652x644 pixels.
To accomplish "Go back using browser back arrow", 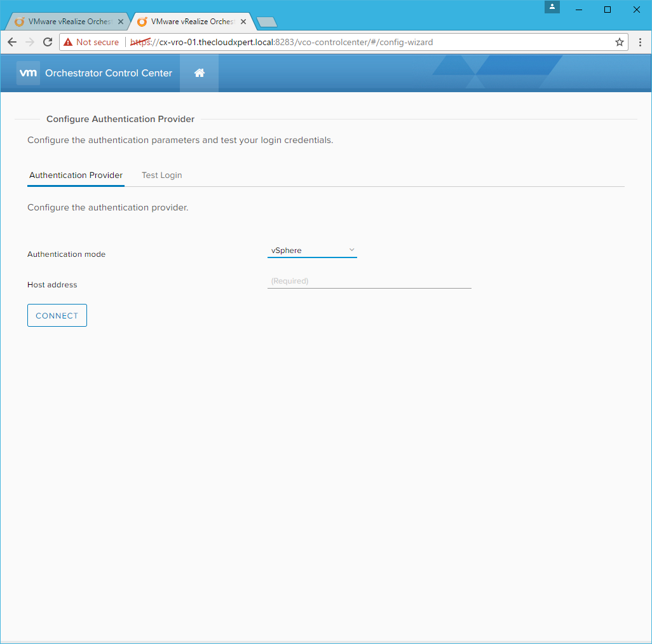I will click(x=12, y=42).
